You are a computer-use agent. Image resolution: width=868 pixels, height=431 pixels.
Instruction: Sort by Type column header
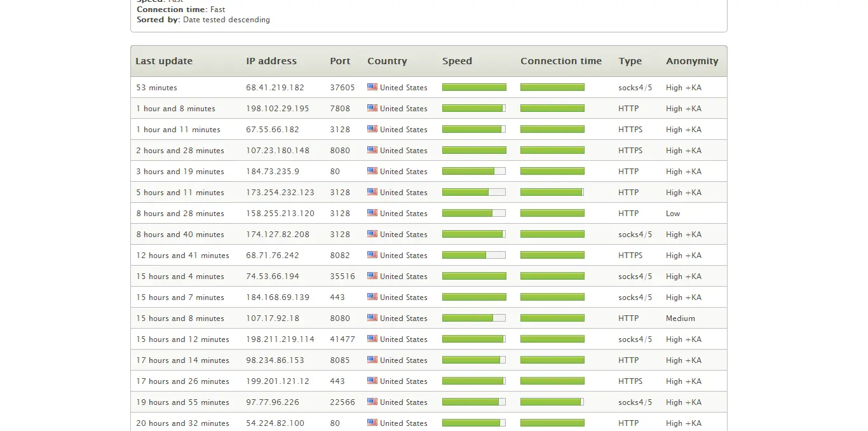point(630,61)
